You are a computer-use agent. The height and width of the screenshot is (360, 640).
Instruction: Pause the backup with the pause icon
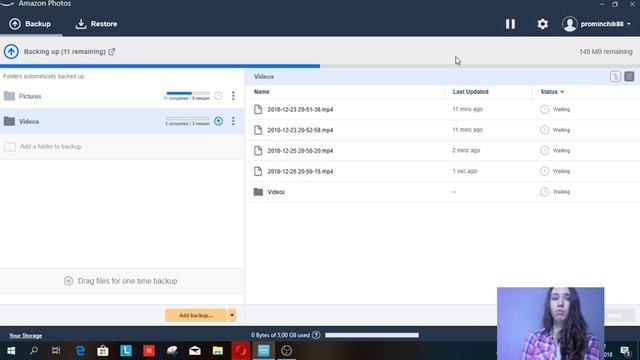pyautogui.click(x=510, y=24)
